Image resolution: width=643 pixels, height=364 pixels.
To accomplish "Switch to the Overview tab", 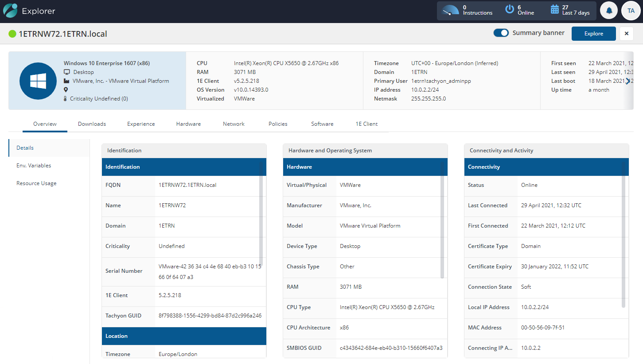I will pyautogui.click(x=45, y=124).
